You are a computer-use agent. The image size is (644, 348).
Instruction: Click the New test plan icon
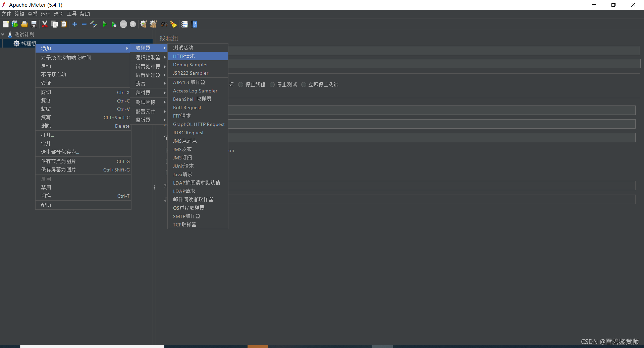coord(6,24)
